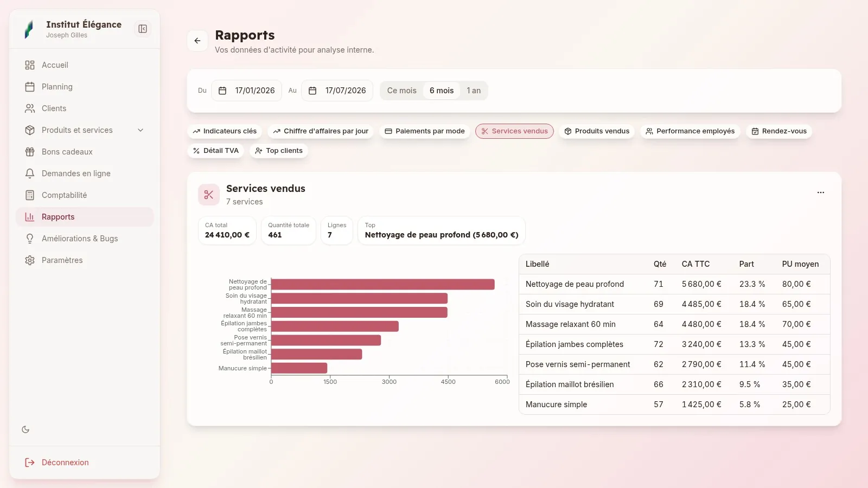
Task: Click the Joseph Gilles user name
Action: (67, 35)
